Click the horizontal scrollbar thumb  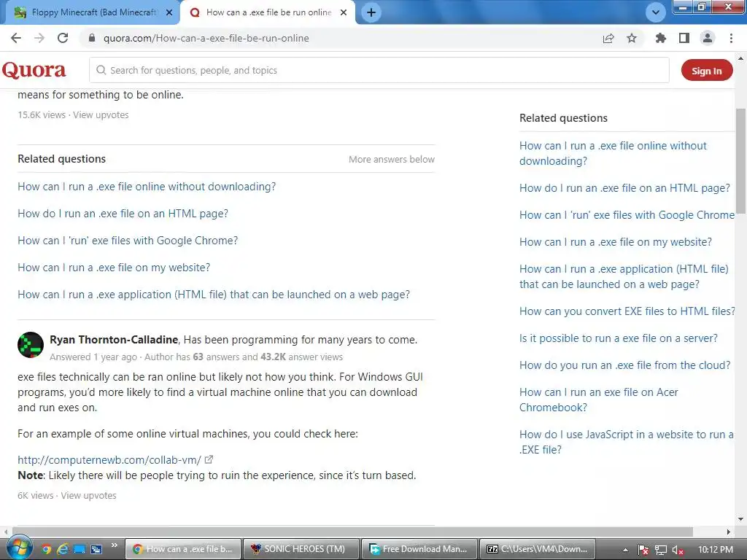pyautogui.click(x=352, y=532)
